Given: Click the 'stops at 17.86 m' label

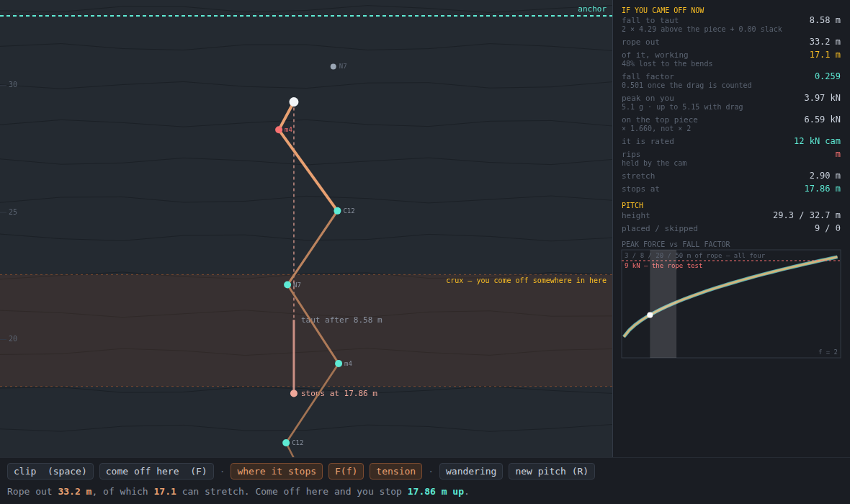Looking at the screenshot, I should point(339,393).
